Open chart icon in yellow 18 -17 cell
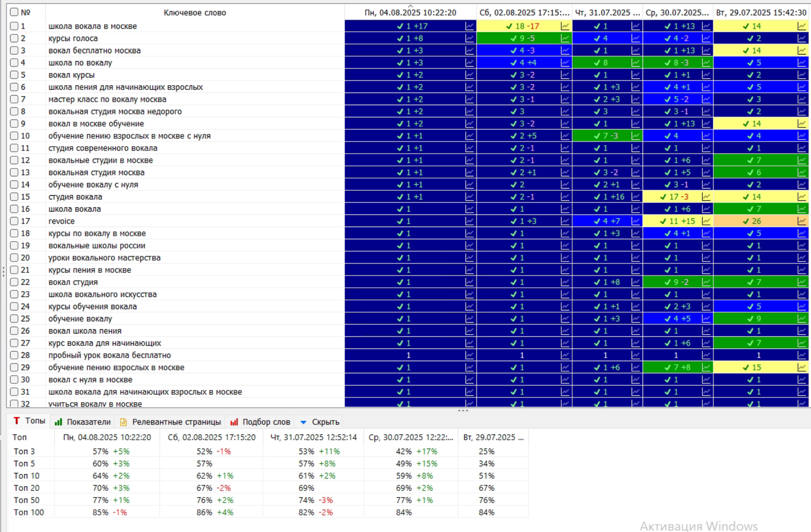The width and height of the screenshot is (811, 532). tap(565, 26)
